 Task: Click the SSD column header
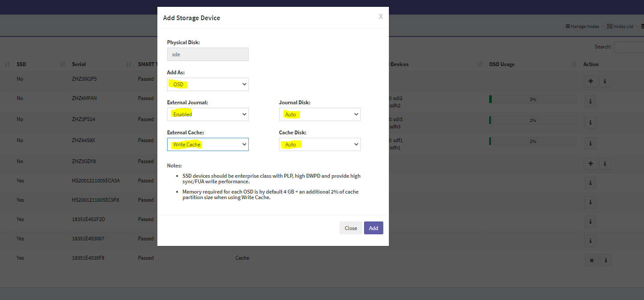coord(21,64)
